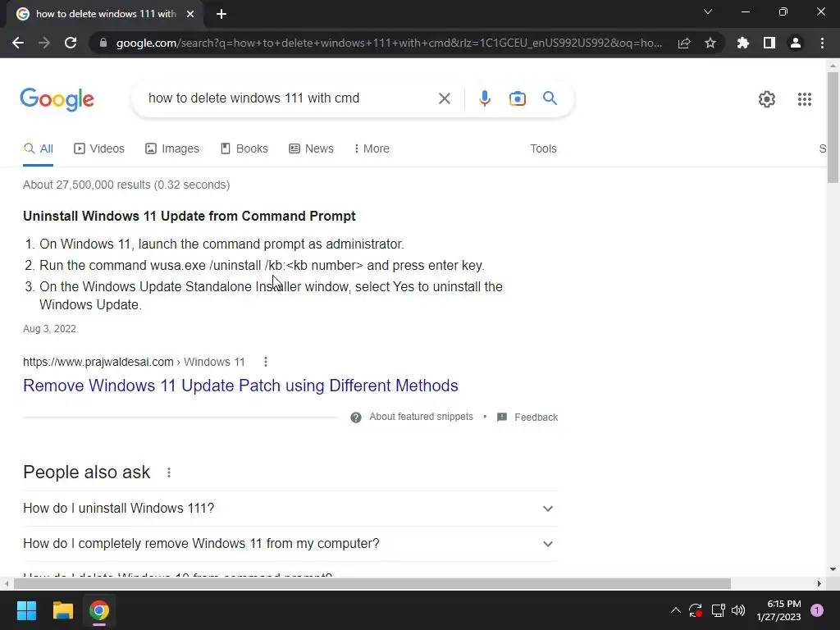Show hidden system tray icons
Screen dimensions: 840x630
tap(676, 610)
